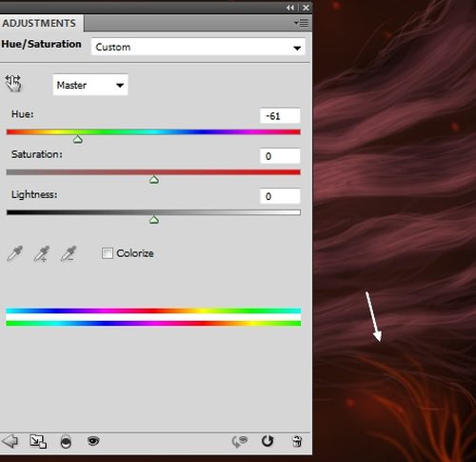This screenshot has height=462, width=476.
Task: Open the Custom preset dropdown
Action: coord(198,47)
